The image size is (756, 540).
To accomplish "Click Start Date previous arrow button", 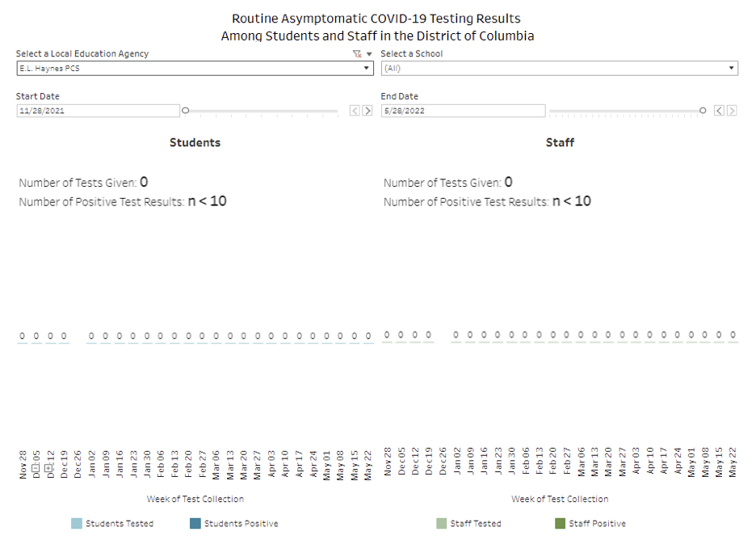I will [x=355, y=111].
